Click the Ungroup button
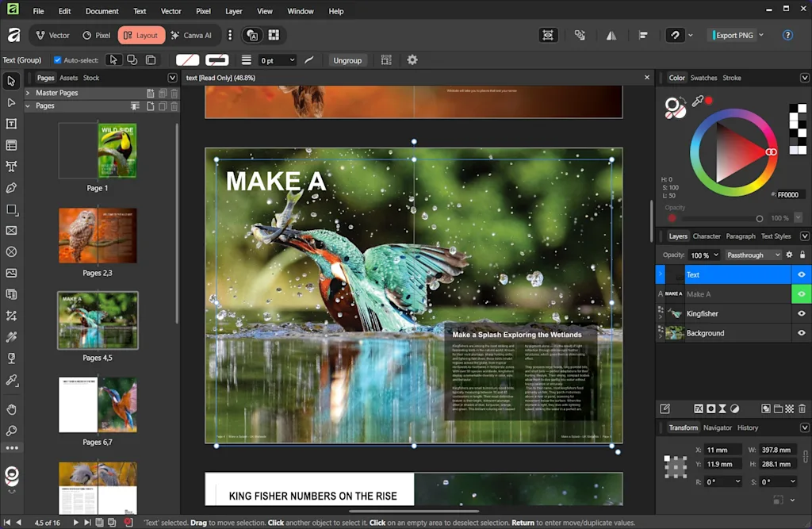 (347, 60)
